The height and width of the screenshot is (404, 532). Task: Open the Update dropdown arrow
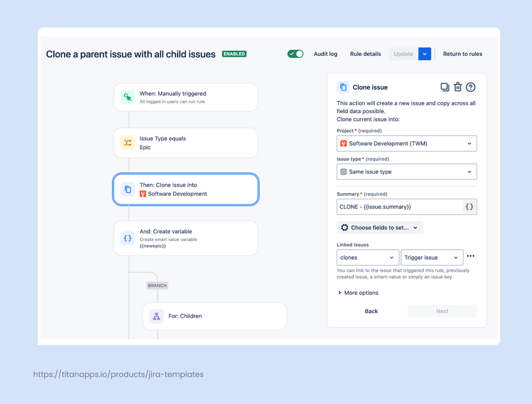click(425, 54)
